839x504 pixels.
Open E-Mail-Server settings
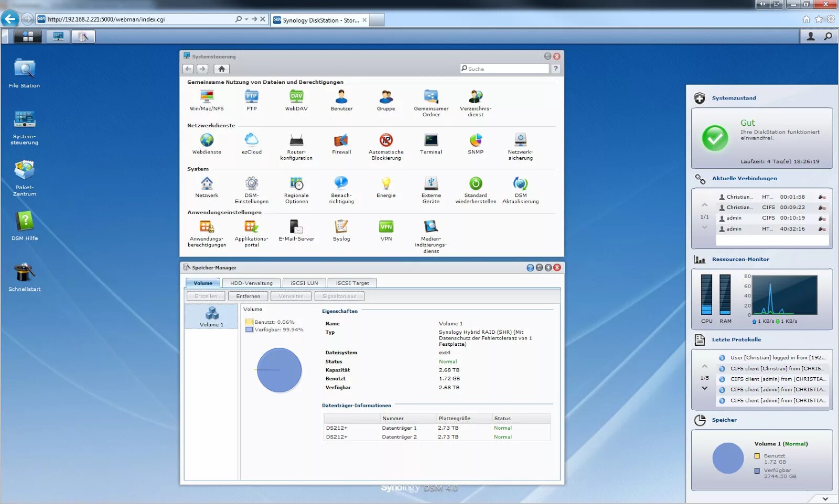pyautogui.click(x=296, y=231)
